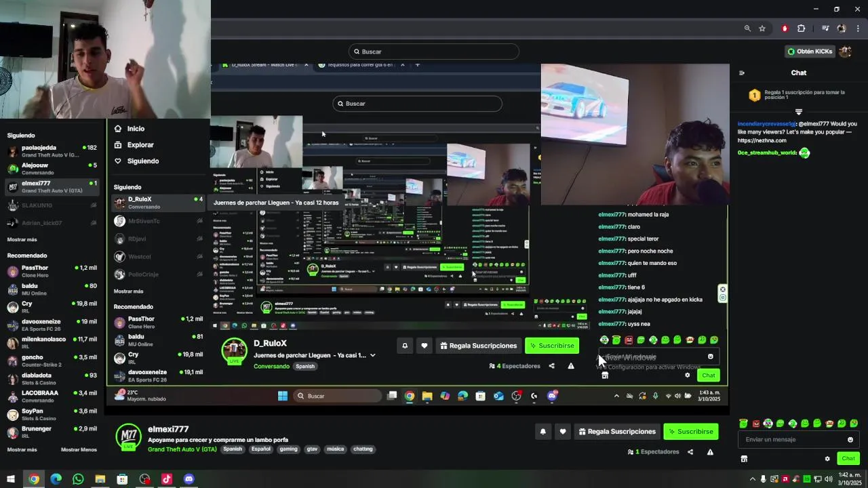Image resolution: width=868 pixels, height=488 pixels.
Task: Click the top Kick Buscar search bar
Action: point(434,52)
